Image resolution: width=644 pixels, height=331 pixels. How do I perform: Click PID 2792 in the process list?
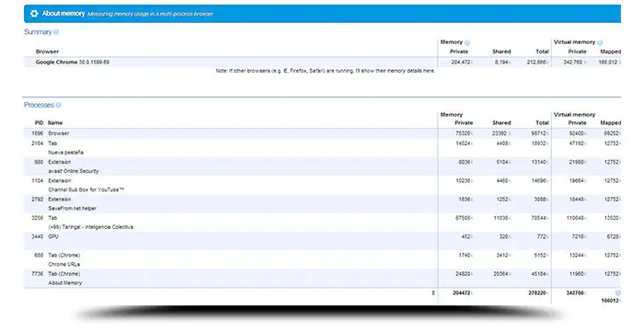click(x=38, y=200)
